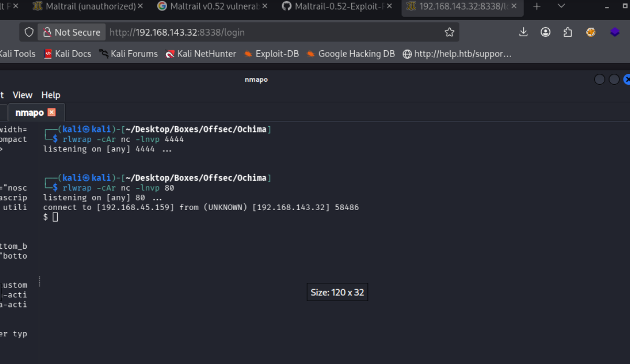Open the Firefox account icon
The height and width of the screenshot is (364, 630).
coord(546,32)
